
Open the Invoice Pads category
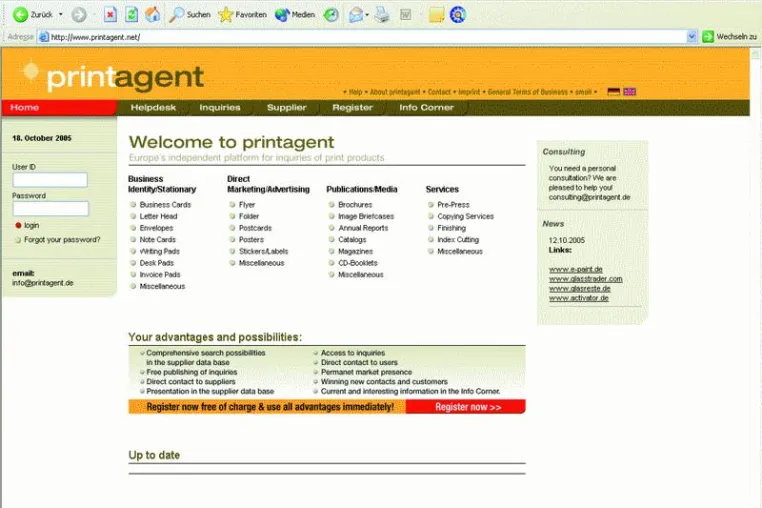pyautogui.click(x=160, y=275)
